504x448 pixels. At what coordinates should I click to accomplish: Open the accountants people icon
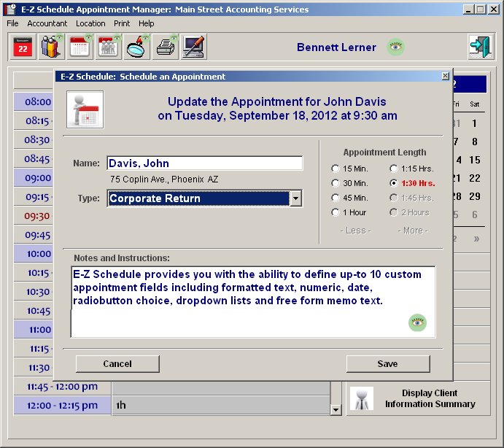tap(52, 47)
